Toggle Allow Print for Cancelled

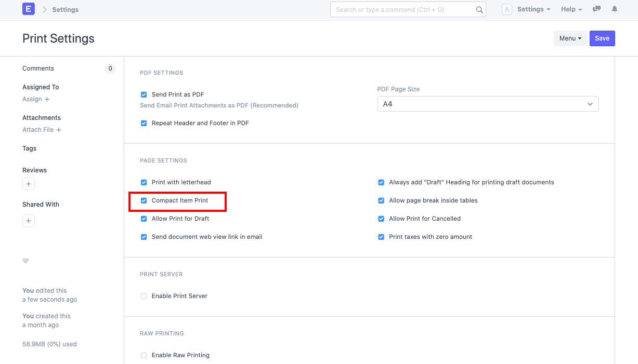coord(381,219)
